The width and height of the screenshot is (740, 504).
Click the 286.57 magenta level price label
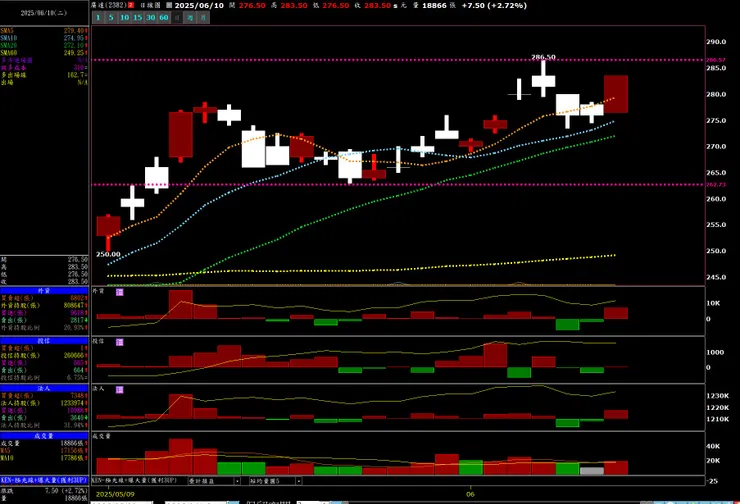click(x=716, y=60)
